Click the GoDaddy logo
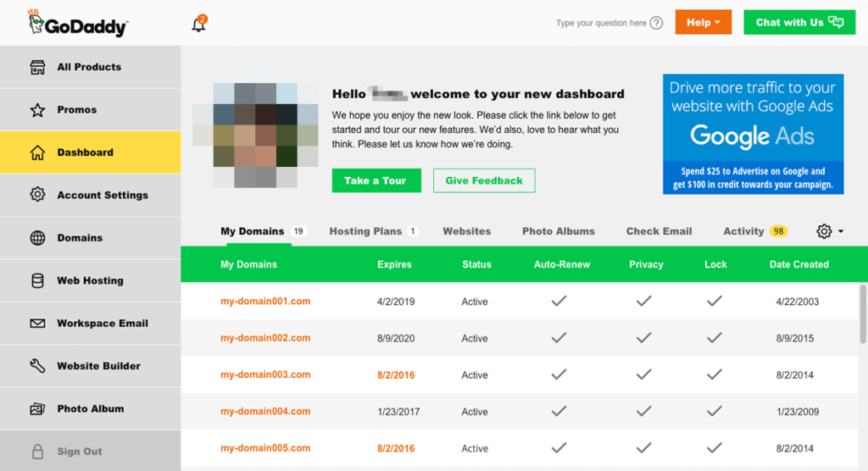Image resolution: width=868 pixels, height=471 pixels. [77, 23]
